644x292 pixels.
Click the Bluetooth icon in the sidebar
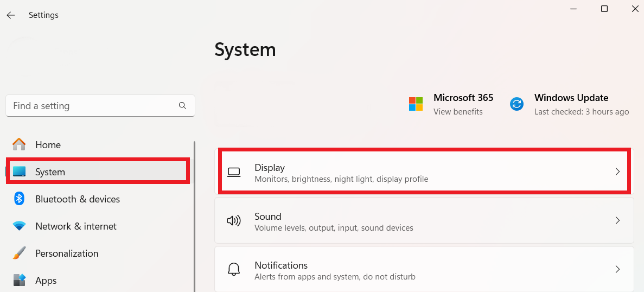click(x=19, y=199)
